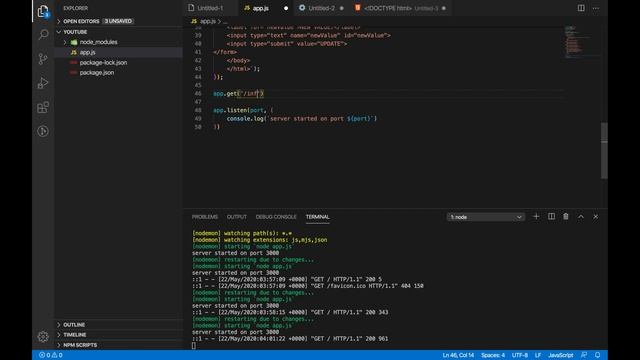Click the HTML file icon on the DOCTYPE tab

[358, 8]
